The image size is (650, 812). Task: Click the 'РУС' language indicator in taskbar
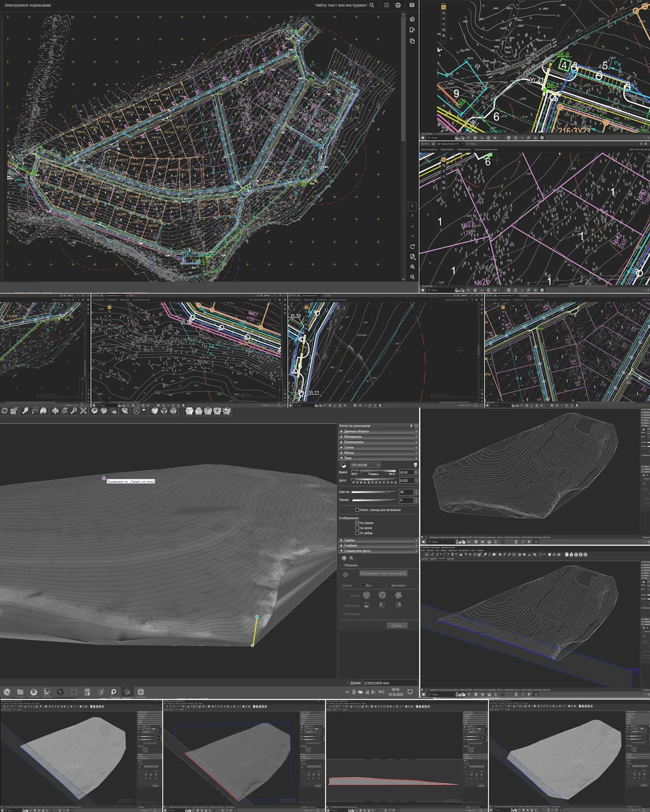tap(381, 692)
